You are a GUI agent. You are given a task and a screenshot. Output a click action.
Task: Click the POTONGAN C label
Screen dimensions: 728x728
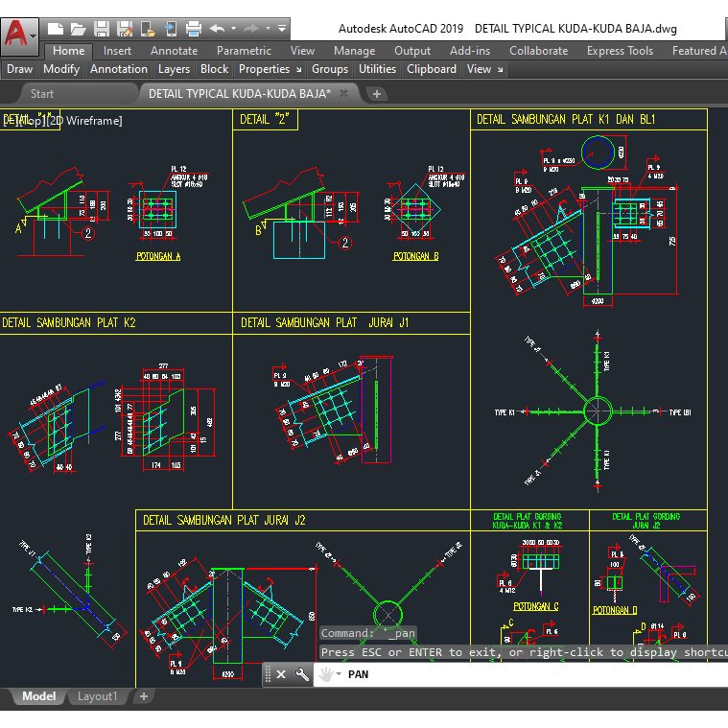click(x=536, y=606)
